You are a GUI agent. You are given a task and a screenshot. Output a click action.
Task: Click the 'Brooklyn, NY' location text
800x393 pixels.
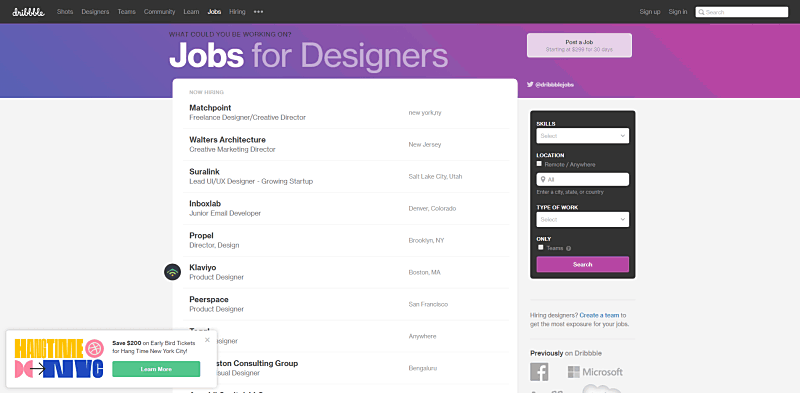427,240
